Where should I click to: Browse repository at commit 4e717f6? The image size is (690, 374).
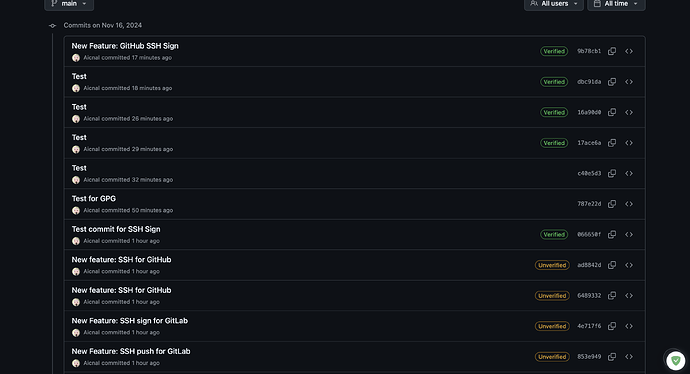tap(629, 326)
